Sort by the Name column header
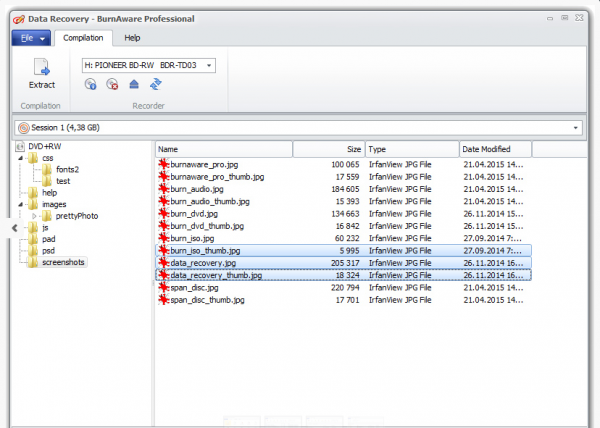The height and width of the screenshot is (428, 600). pos(224,149)
